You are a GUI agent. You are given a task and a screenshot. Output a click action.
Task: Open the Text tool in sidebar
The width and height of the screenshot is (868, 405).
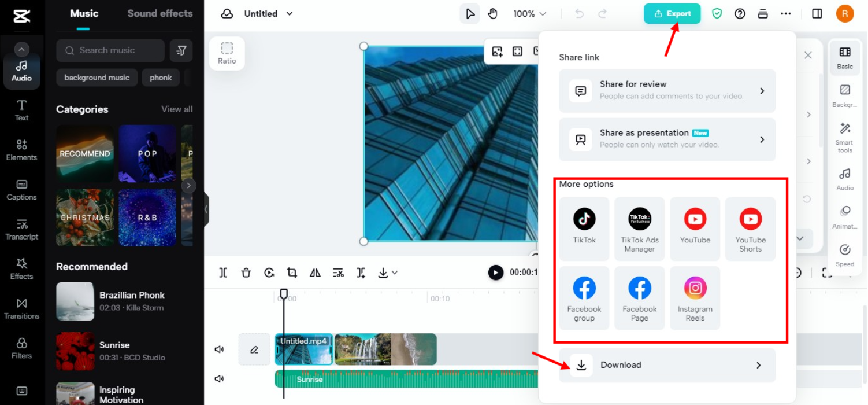coord(22,110)
